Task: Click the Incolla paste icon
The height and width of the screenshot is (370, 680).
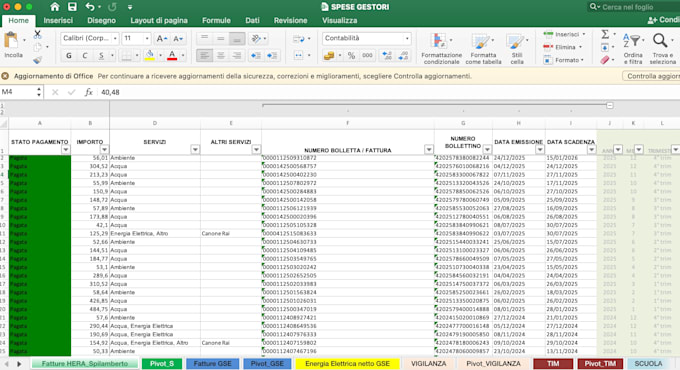Action: (x=11, y=41)
